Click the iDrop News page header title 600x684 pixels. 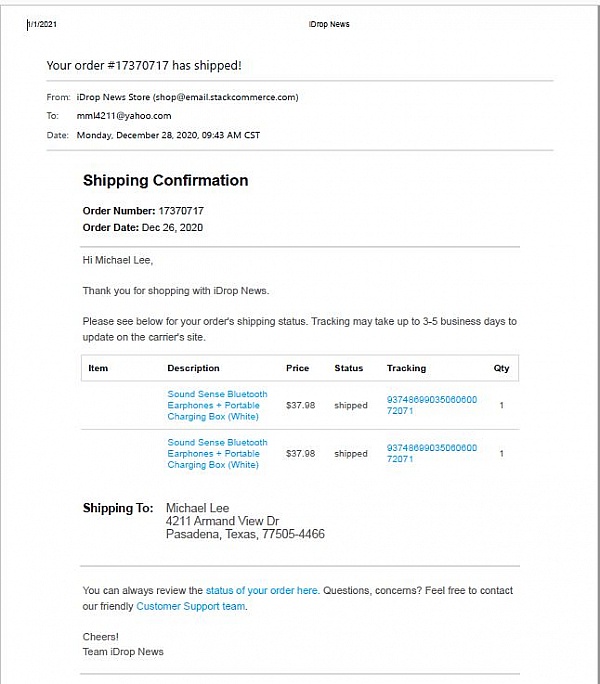click(x=329, y=24)
